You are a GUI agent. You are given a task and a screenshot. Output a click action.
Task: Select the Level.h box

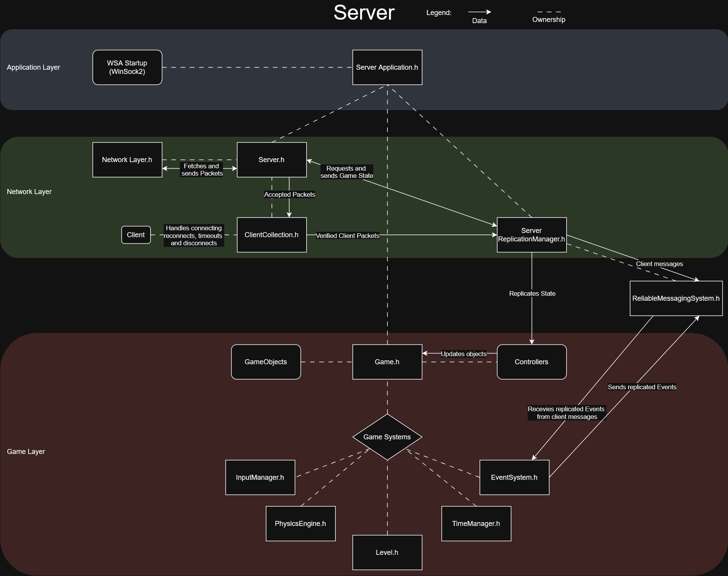[x=387, y=553]
